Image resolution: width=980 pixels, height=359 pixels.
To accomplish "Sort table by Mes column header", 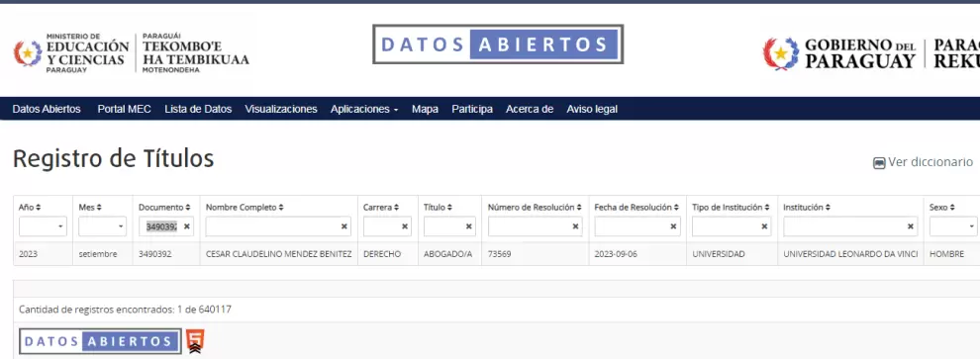I will 90,208.
